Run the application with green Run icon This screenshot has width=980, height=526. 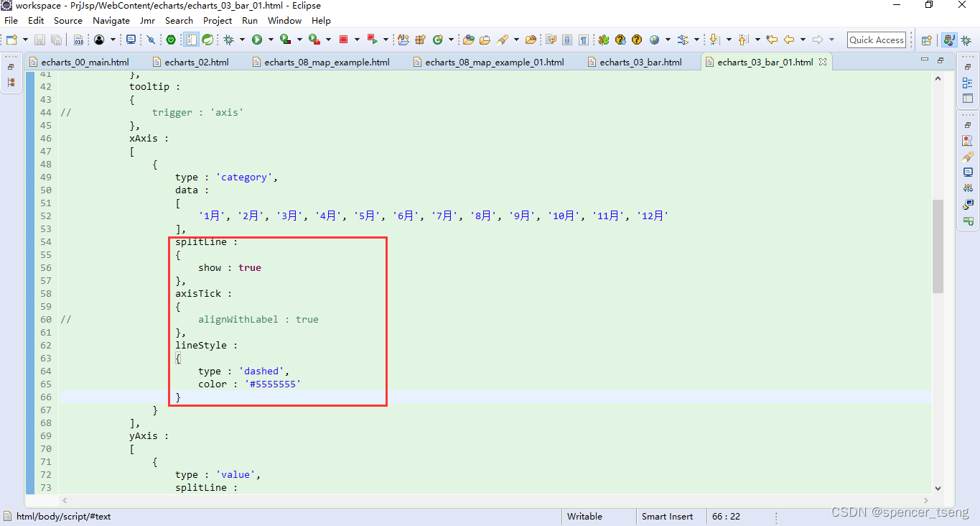256,40
